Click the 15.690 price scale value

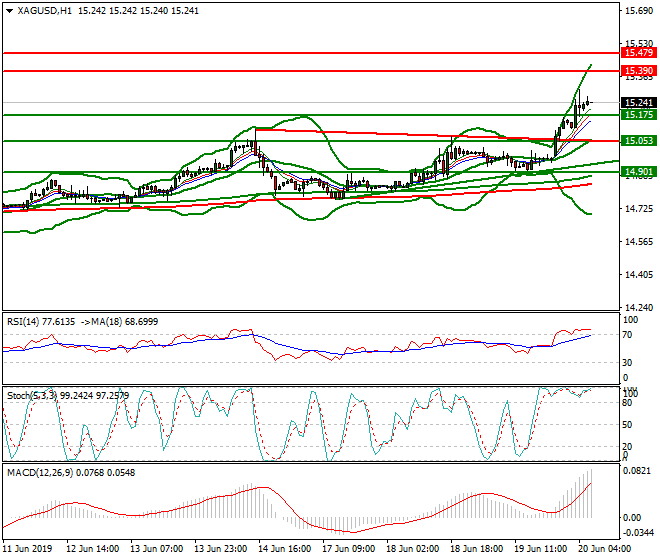point(639,11)
